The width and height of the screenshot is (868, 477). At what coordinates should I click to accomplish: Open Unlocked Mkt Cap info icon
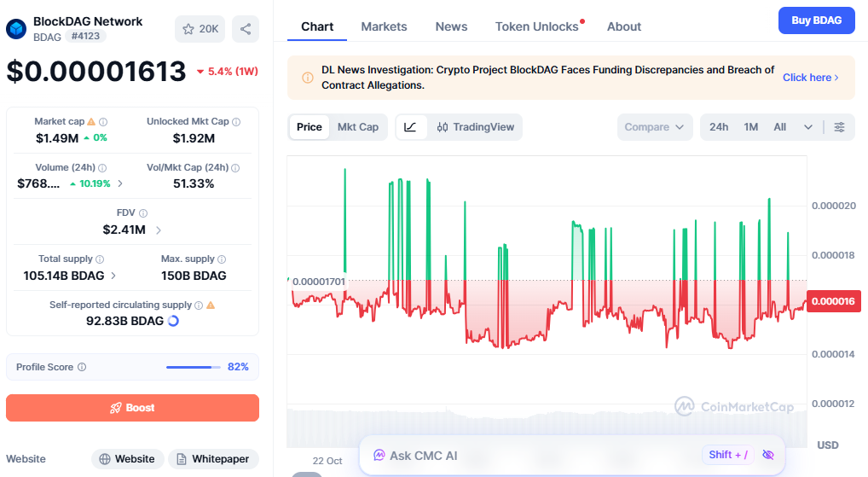236,122
